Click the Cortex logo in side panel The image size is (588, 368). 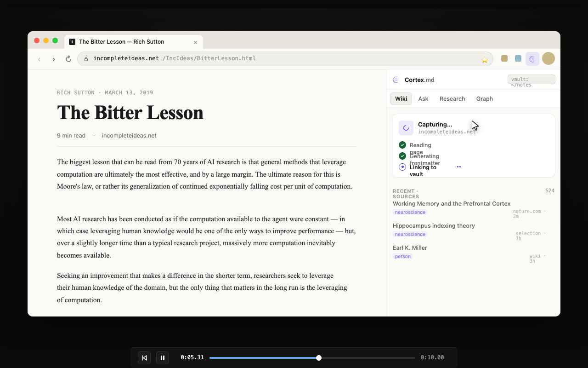coord(396,80)
